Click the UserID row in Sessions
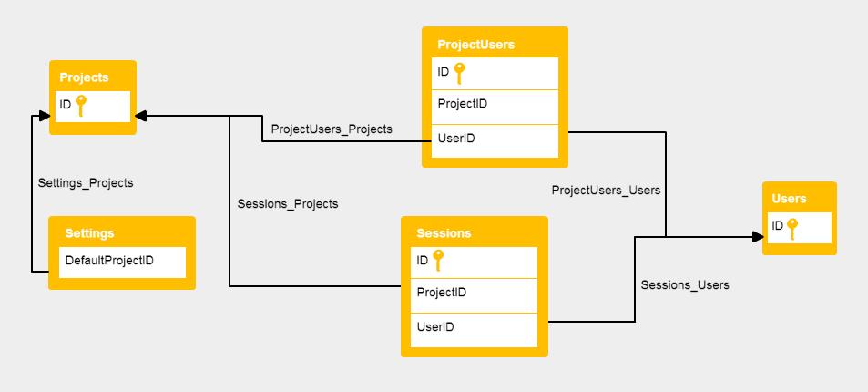The width and height of the screenshot is (868, 392). [435, 327]
